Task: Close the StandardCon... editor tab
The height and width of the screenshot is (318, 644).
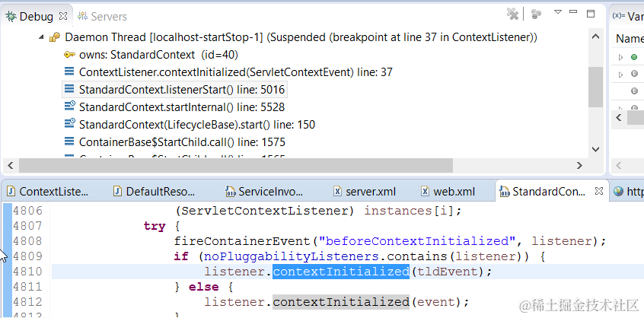Action: click(599, 191)
